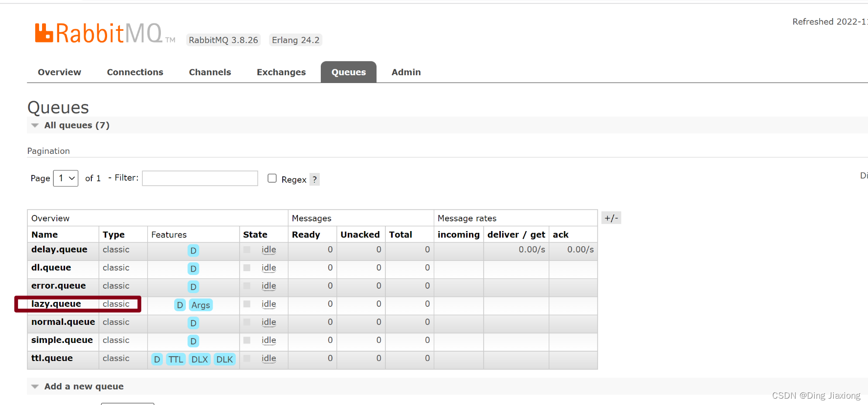Click the idle state of normal.queue
The width and height of the screenshot is (868, 405).
pos(268,322)
